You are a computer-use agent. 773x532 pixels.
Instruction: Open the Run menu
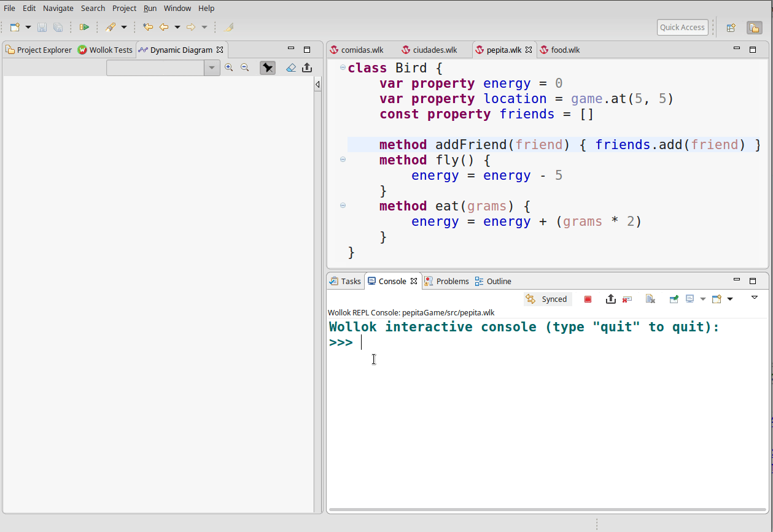pyautogui.click(x=150, y=8)
